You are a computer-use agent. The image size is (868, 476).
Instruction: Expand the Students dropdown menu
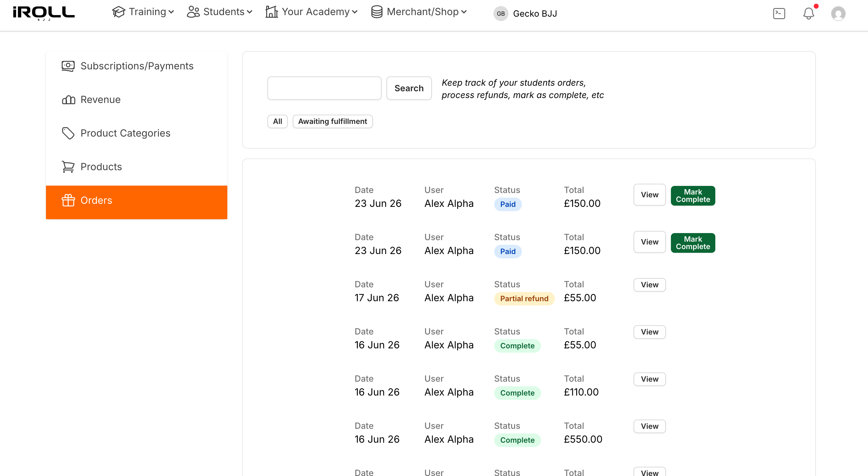coord(219,12)
